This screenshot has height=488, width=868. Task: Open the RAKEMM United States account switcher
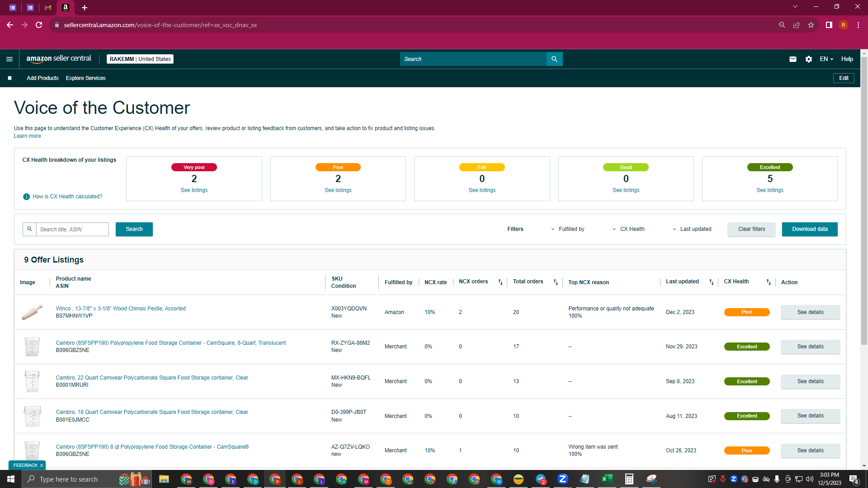point(140,59)
